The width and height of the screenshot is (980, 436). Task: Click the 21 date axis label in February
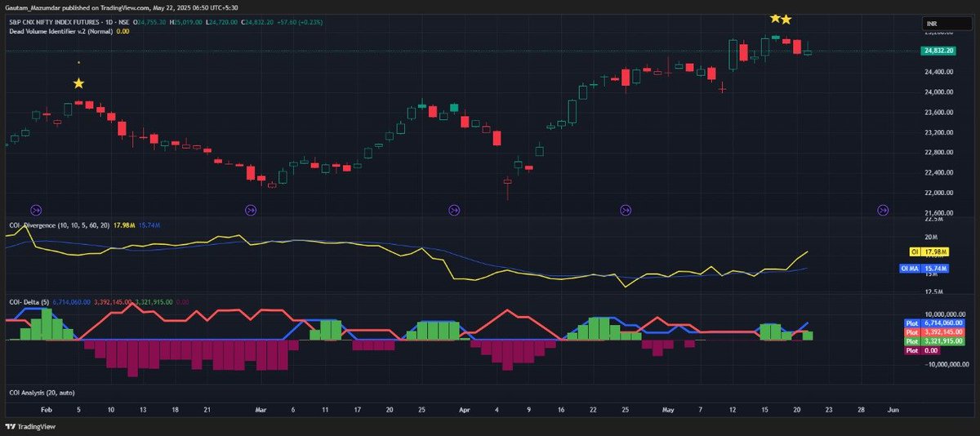pos(207,409)
